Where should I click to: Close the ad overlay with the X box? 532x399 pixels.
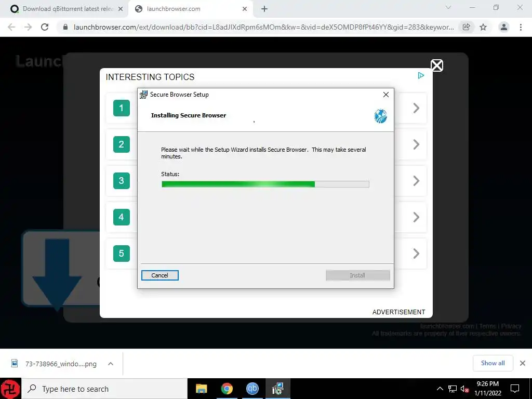pyautogui.click(x=436, y=65)
